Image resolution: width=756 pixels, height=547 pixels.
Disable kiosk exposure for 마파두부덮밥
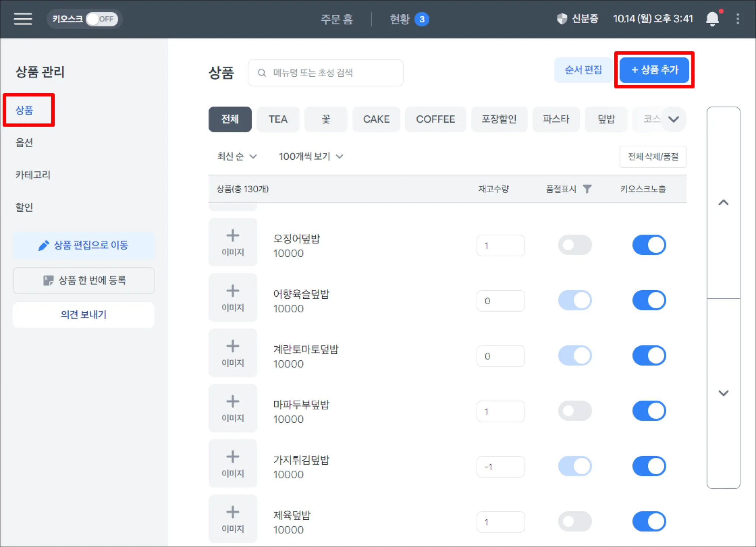click(649, 411)
